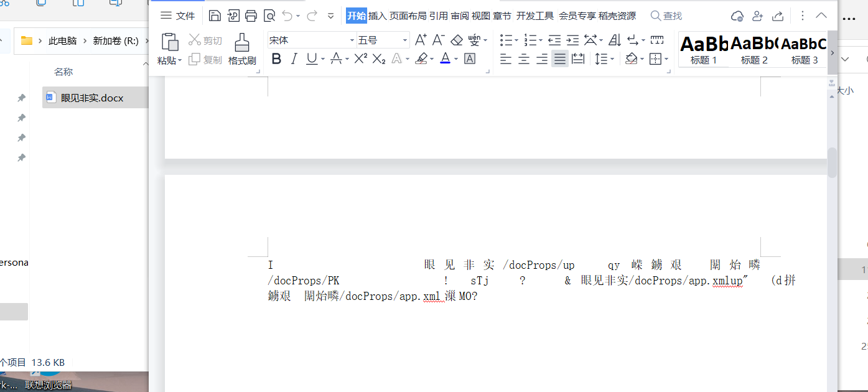This screenshot has height=392, width=868.
Task: Toggle Underline formatting
Action: (x=310, y=58)
